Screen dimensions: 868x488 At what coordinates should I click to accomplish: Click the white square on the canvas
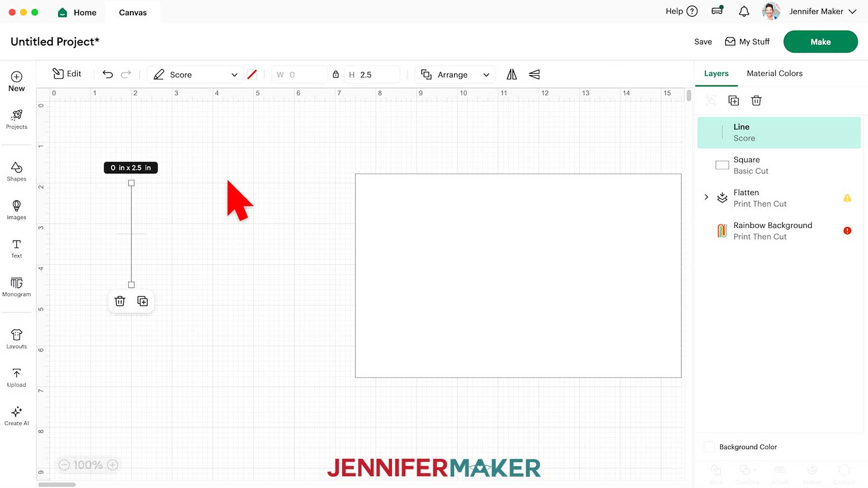[x=518, y=276]
